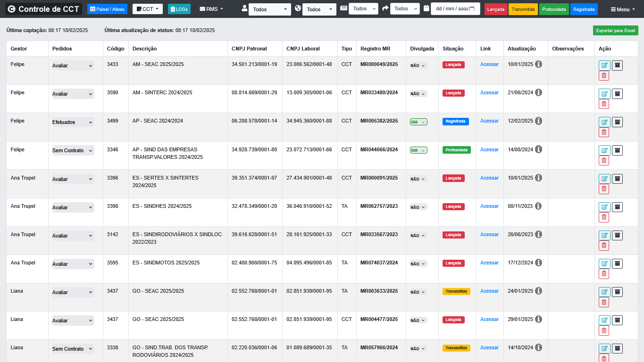The width and height of the screenshot is (644, 362).
Task: Open Pedidos dropdown for code 3499 row
Action: coord(73,122)
